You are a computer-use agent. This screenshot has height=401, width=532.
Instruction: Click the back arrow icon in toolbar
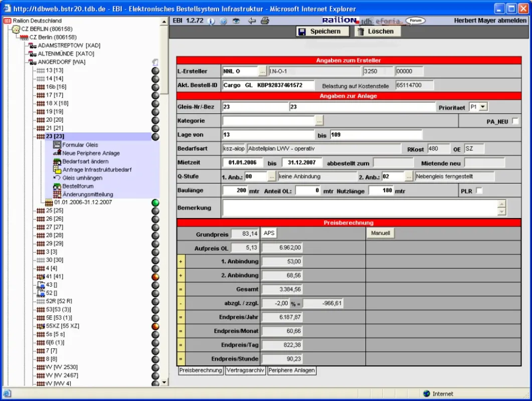(x=252, y=21)
